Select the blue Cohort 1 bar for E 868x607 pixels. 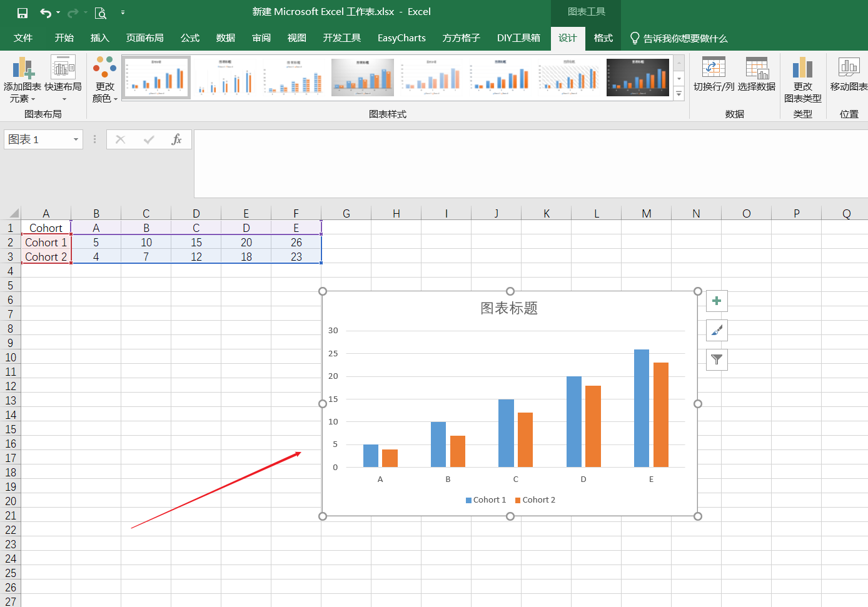[x=642, y=408]
